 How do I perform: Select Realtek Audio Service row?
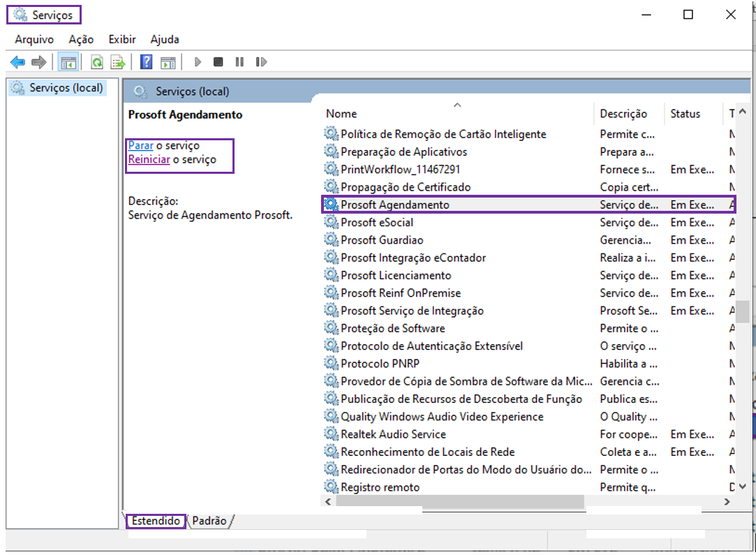click(529, 434)
